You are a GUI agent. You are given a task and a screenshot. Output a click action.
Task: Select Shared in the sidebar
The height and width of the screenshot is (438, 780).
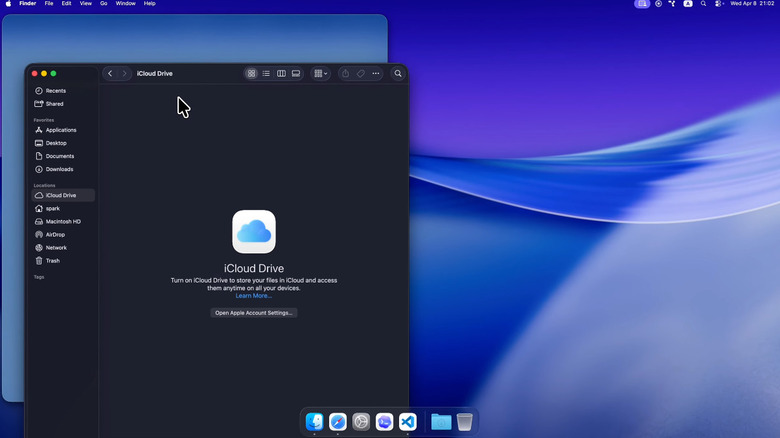63,104
